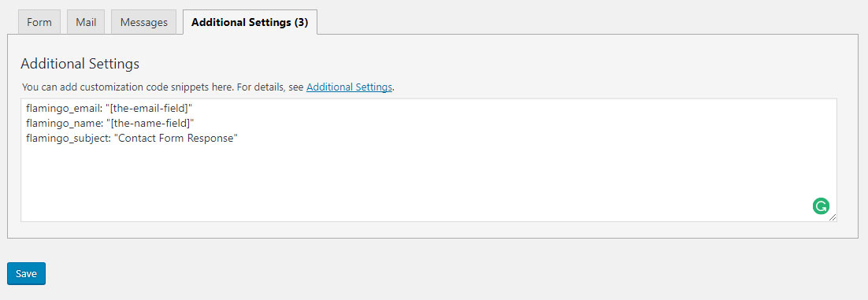The height and width of the screenshot is (300, 868).
Task: Place cursor in "[the-name-field]" value
Action: pos(150,123)
